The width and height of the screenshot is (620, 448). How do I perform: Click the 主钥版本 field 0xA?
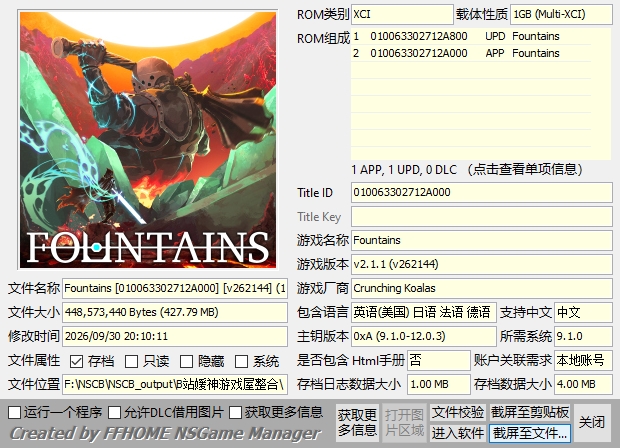click(x=423, y=336)
